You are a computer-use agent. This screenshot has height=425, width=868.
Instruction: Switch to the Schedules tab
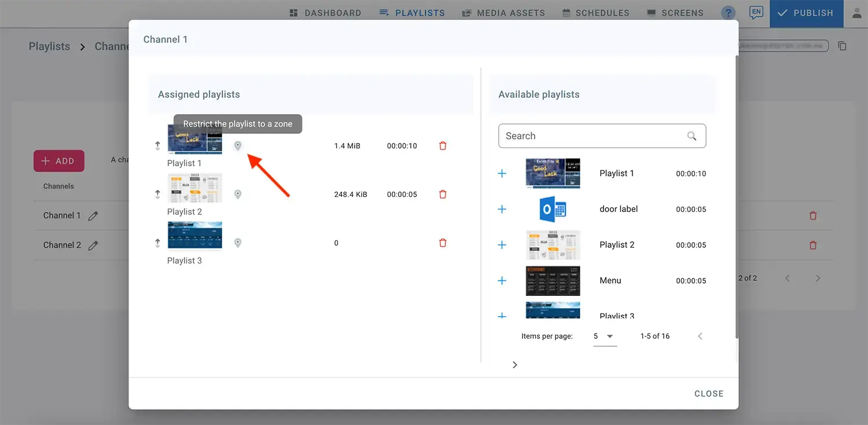pos(595,13)
